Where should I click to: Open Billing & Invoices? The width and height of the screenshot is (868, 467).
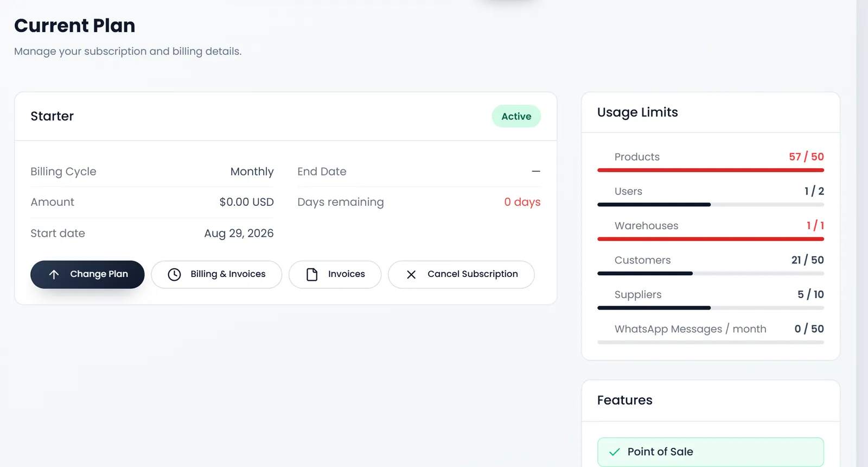pyautogui.click(x=216, y=274)
